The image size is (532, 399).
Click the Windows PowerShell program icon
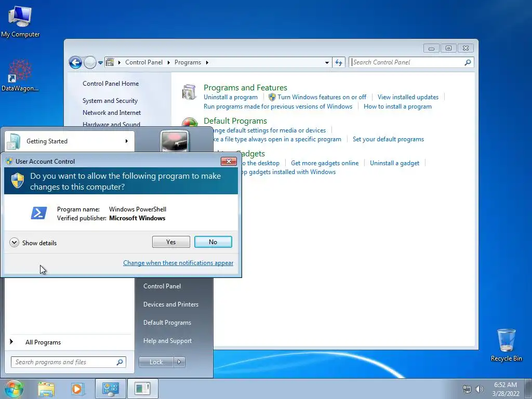pyautogui.click(x=38, y=213)
